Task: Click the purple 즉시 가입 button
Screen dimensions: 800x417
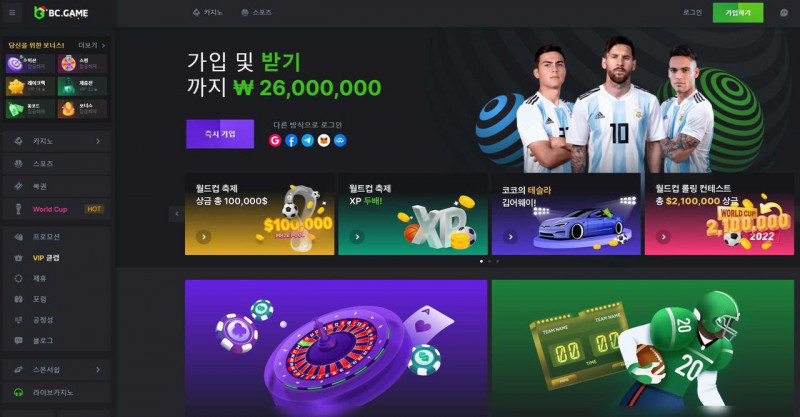Action: pos(220,134)
